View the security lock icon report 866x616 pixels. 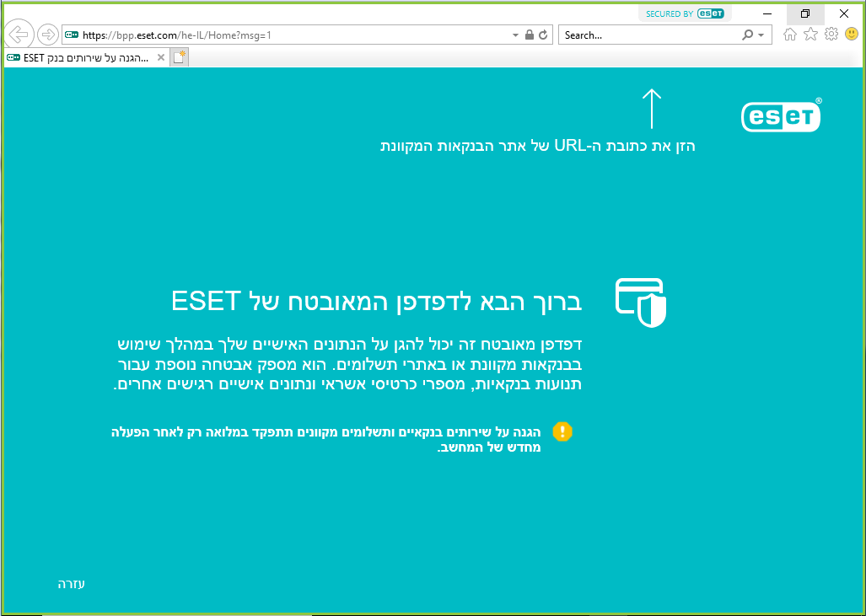(529, 35)
